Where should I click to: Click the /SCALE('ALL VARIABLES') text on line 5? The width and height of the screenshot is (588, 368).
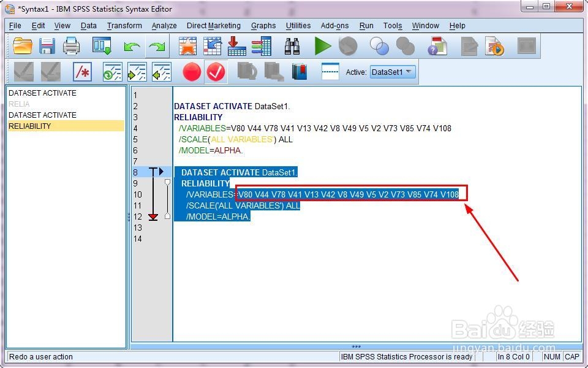click(228, 139)
